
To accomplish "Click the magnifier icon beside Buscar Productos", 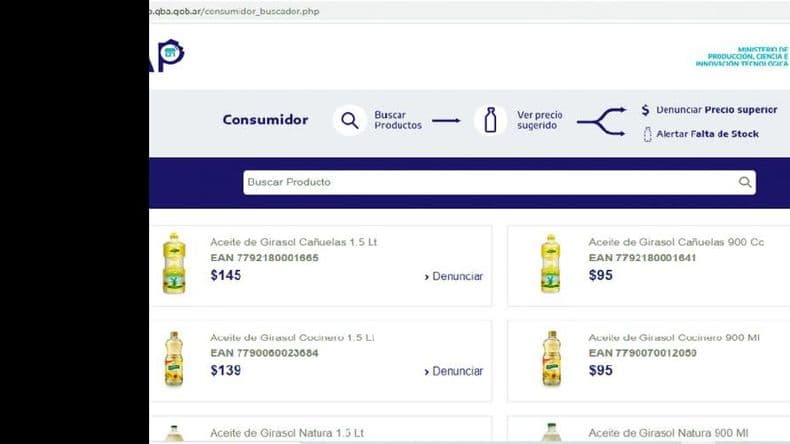I will (x=350, y=120).
